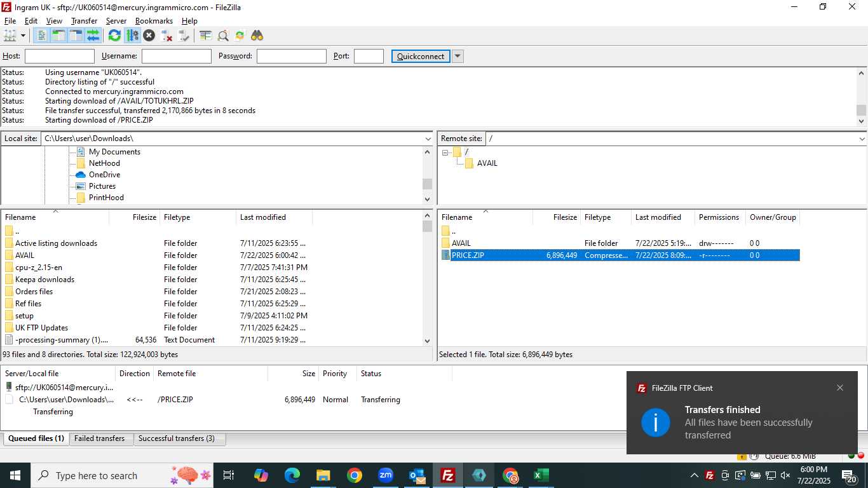Viewport: 868px width, 488px height.
Task: Sort local files by Filename column
Action: pos(55,217)
